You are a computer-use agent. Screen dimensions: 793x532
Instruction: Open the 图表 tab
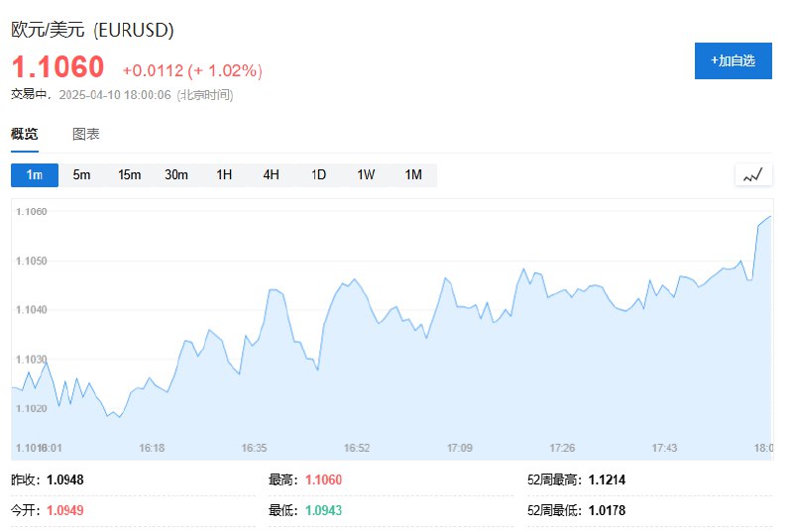[85, 134]
